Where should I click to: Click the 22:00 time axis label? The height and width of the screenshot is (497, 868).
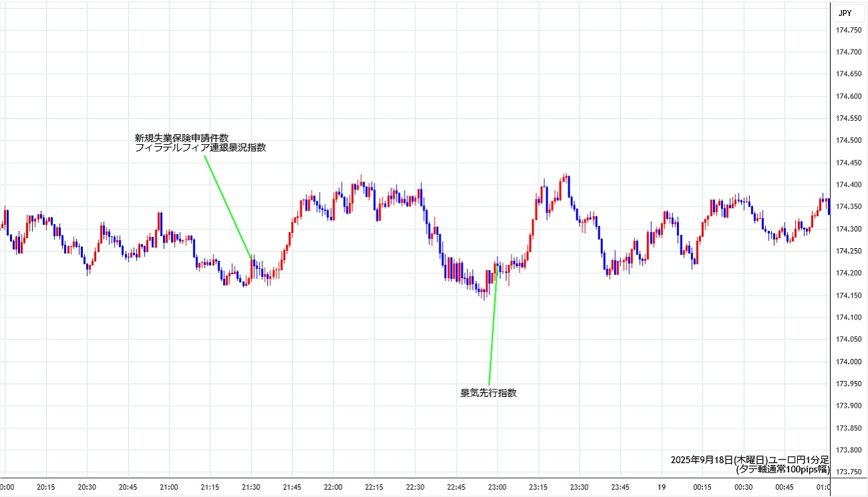click(x=333, y=487)
